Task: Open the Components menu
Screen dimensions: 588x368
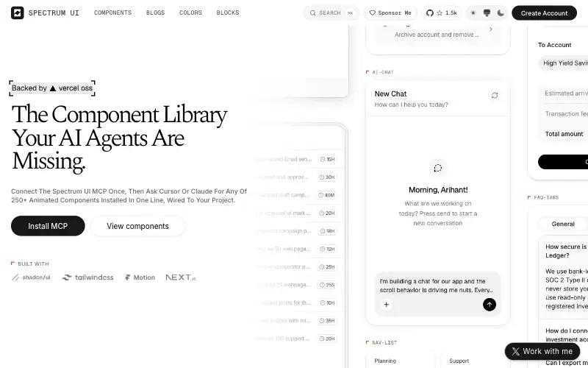Action: click(x=113, y=13)
